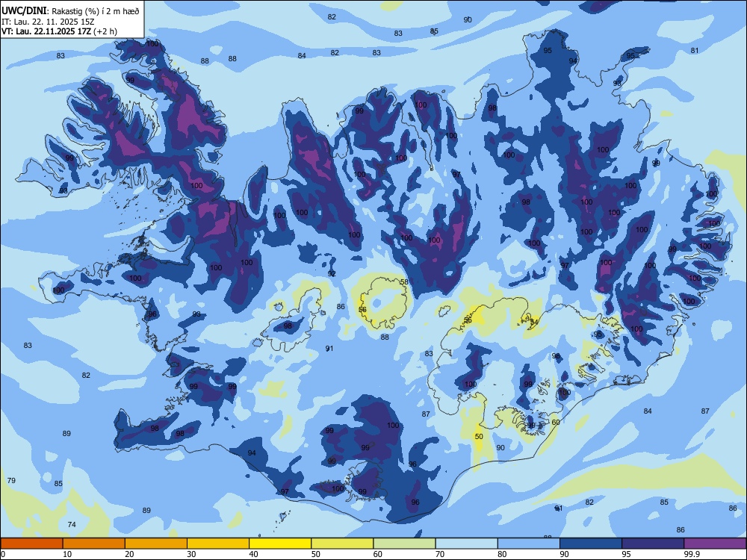This screenshot has height=560, width=747.
Task: Click the legend label '99.9'
Action: point(692,554)
